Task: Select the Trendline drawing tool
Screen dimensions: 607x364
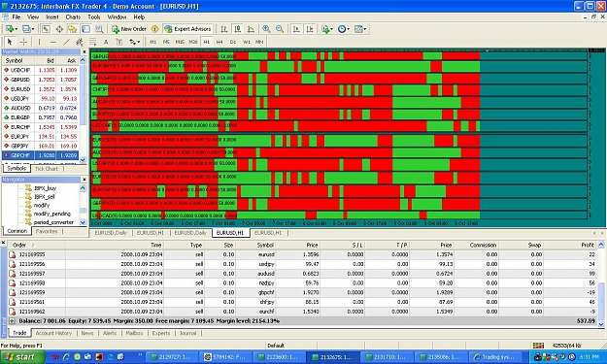Action: 66,42
